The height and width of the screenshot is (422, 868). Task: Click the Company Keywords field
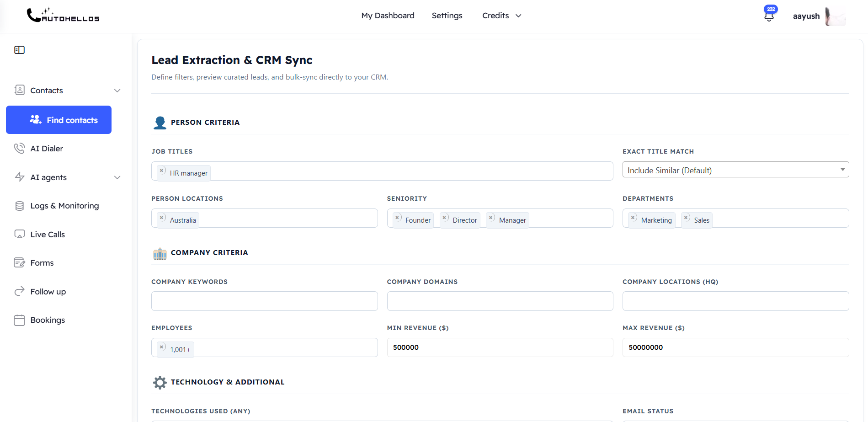(265, 301)
